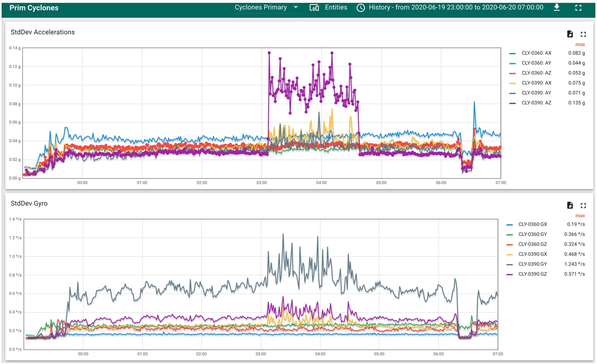Image resolution: width=597 pixels, height=364 pixels.
Task: Download the dashboard using the header download icon
Action: (557, 7)
